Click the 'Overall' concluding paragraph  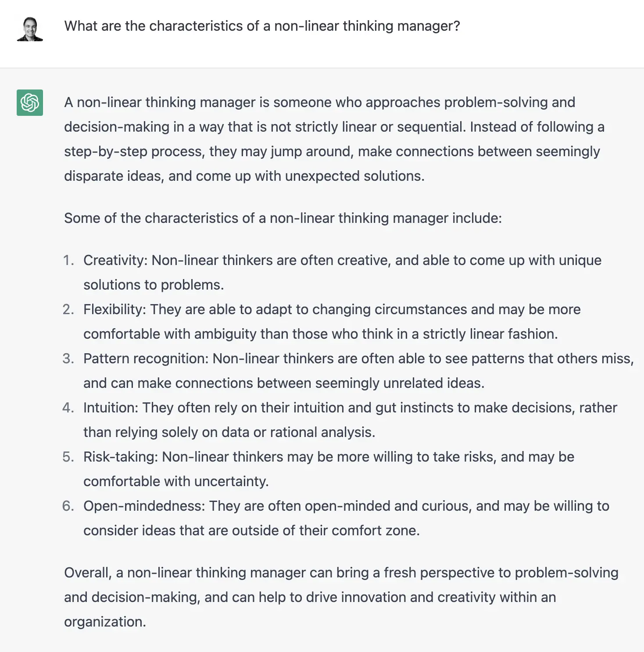[341, 597]
